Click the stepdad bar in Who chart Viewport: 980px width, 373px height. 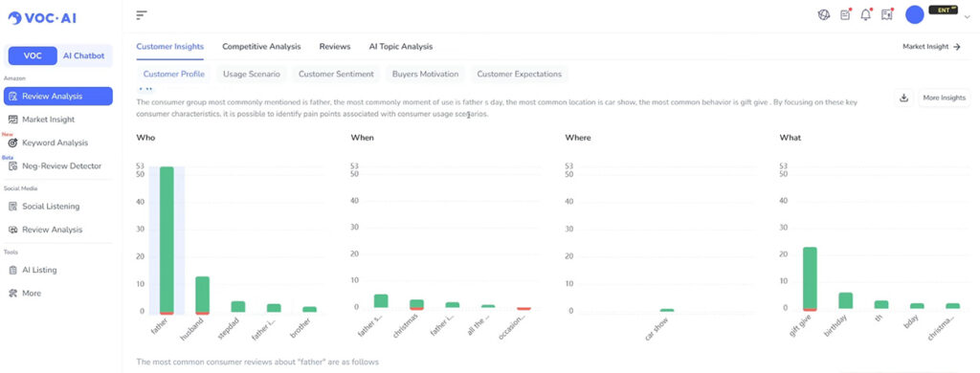coord(238,307)
